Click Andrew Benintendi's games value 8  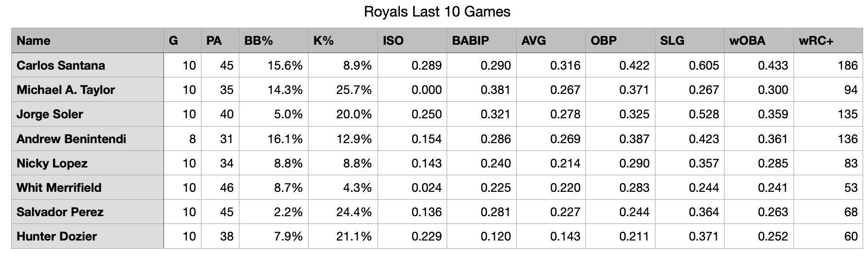point(192,139)
